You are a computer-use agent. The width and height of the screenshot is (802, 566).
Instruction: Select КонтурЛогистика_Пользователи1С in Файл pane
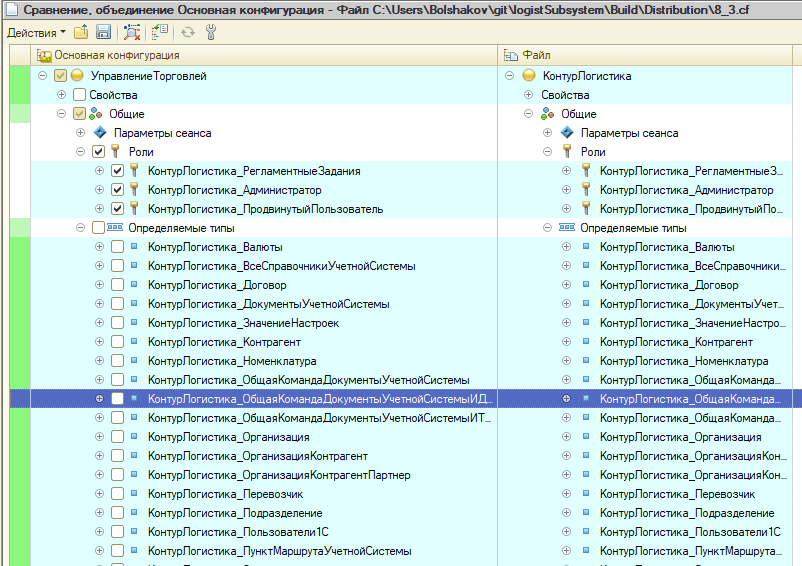[690, 532]
